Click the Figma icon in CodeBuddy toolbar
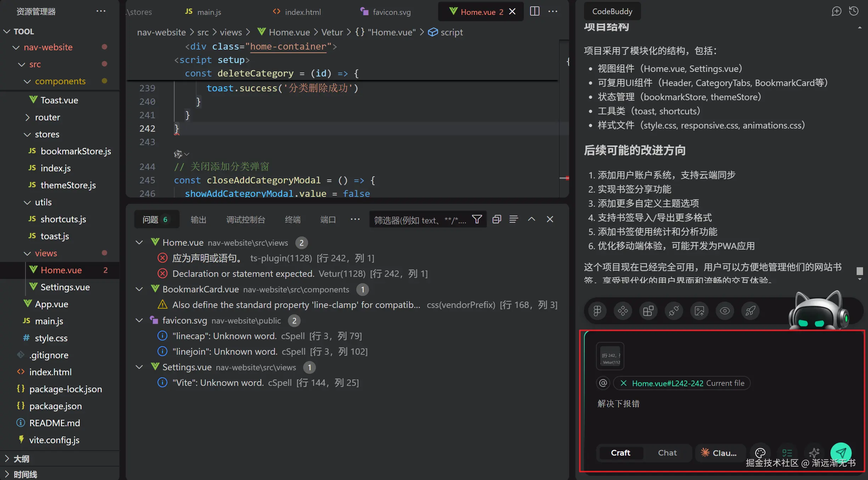868x480 pixels. tap(597, 311)
